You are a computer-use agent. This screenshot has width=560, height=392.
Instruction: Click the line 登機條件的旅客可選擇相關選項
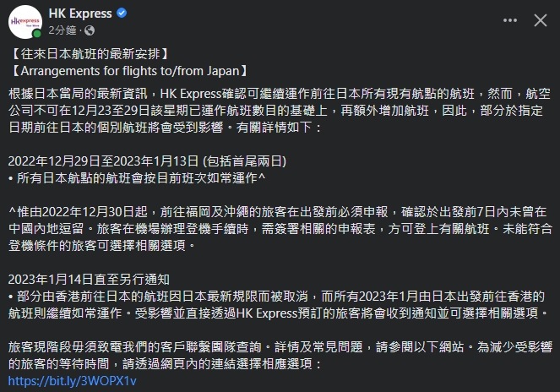[102, 246]
